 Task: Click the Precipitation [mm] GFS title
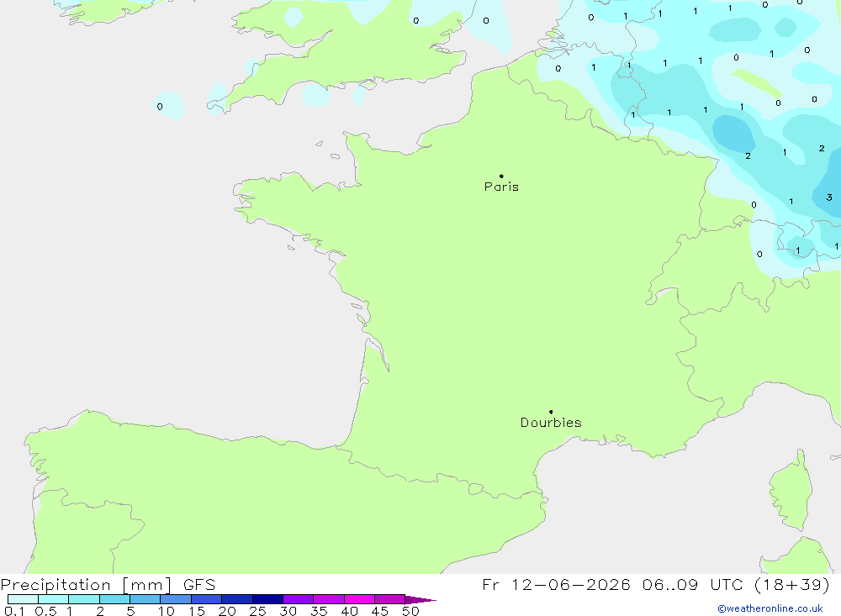point(108,585)
